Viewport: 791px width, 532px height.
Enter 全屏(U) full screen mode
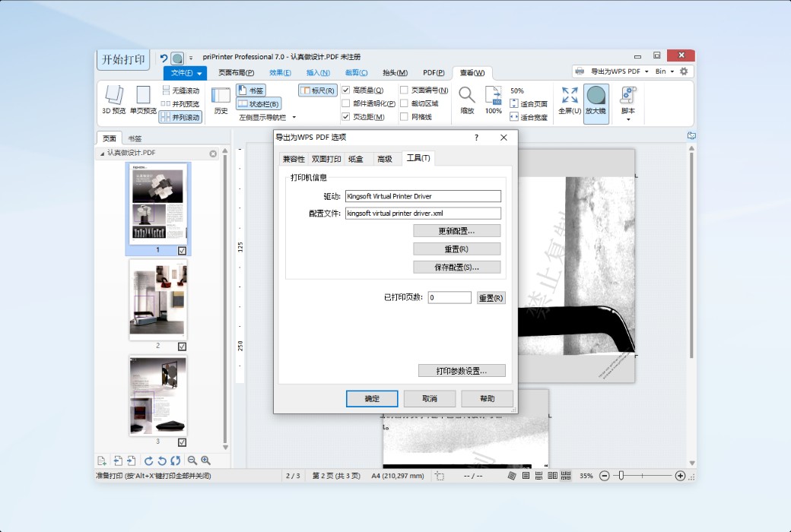tap(570, 100)
